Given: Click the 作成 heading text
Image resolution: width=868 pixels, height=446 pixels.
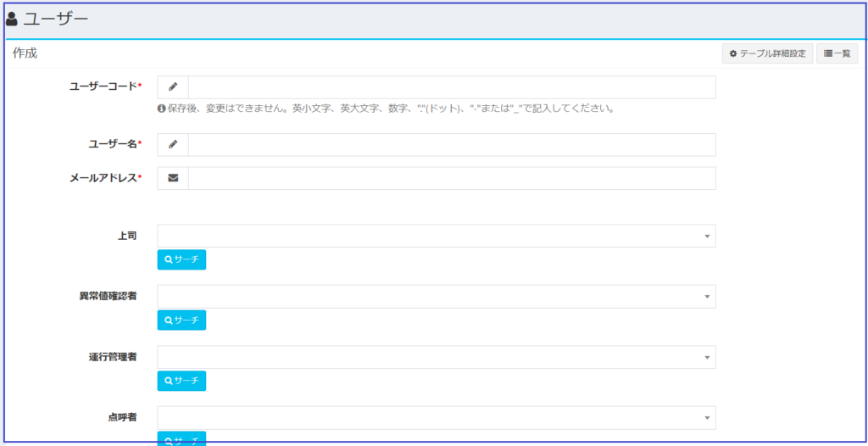Looking at the screenshot, I should [25, 53].
